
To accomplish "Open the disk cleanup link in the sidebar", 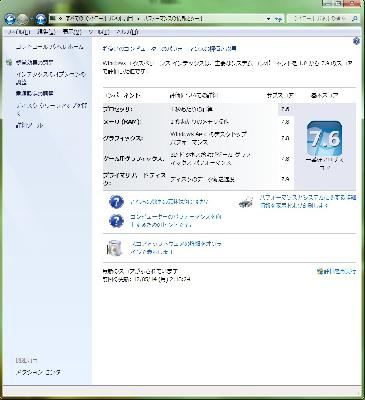I will (51, 109).
